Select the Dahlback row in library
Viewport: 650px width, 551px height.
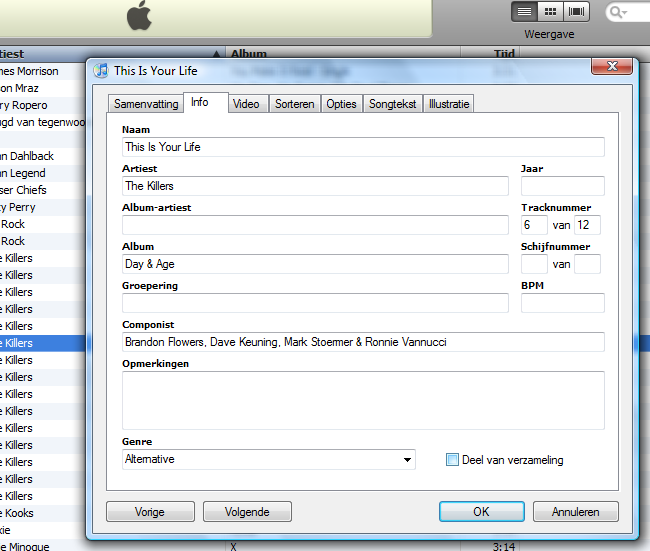coord(42,156)
